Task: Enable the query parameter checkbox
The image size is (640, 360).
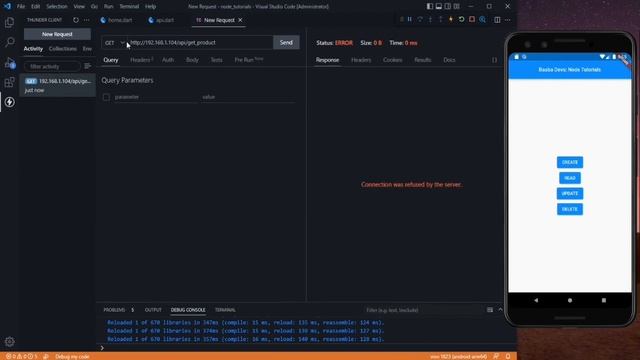Action: point(106,97)
